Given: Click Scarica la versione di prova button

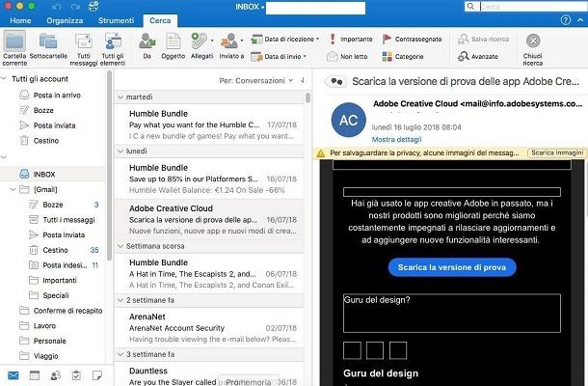Looking at the screenshot, I should tap(452, 267).
